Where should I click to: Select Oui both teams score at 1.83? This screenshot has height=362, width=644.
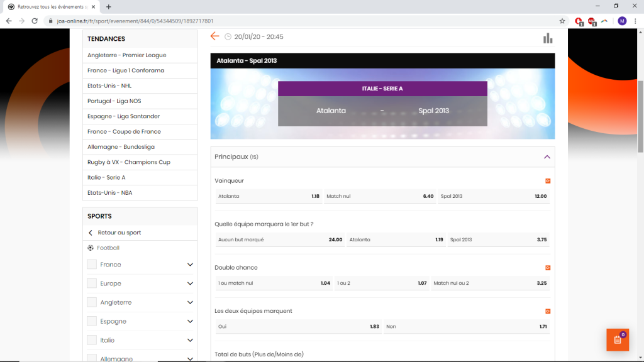[299, 327]
